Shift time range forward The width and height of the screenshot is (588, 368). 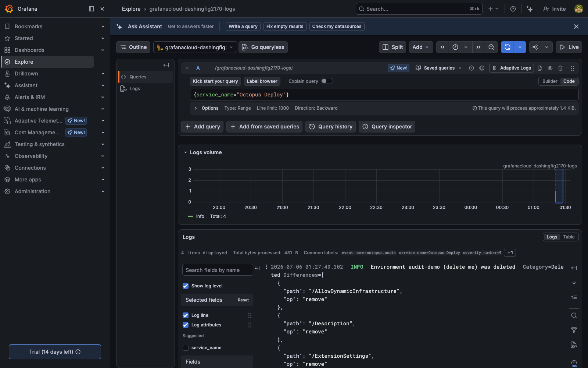tap(478, 47)
